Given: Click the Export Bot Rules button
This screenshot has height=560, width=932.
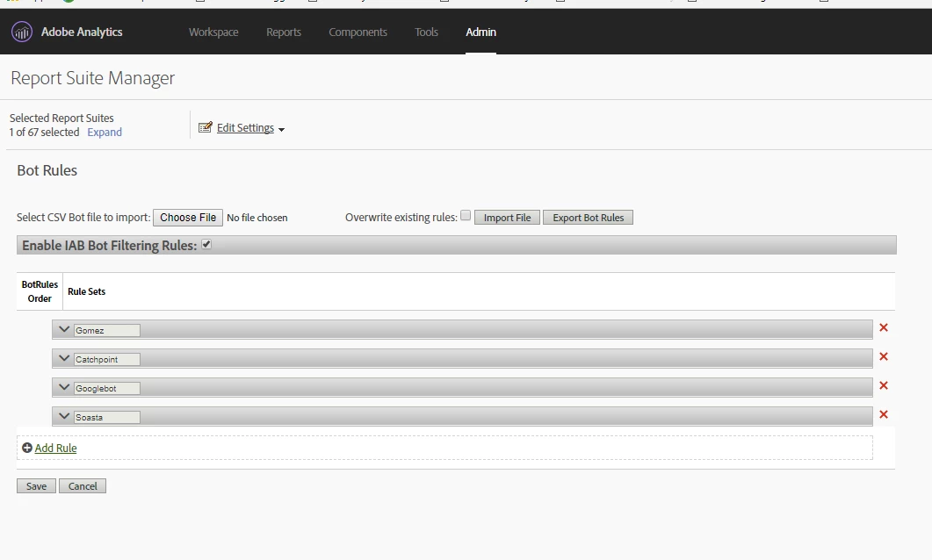Looking at the screenshot, I should 588,218.
